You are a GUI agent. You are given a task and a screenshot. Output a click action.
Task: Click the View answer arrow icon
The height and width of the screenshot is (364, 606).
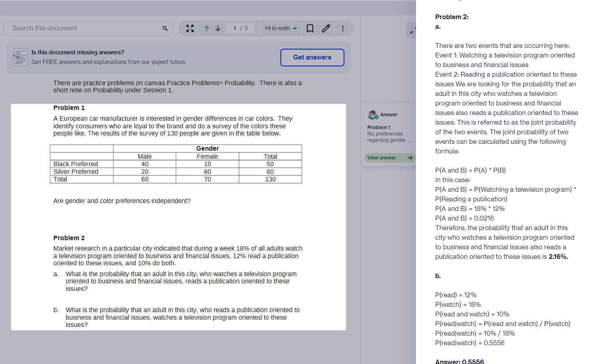click(x=410, y=157)
